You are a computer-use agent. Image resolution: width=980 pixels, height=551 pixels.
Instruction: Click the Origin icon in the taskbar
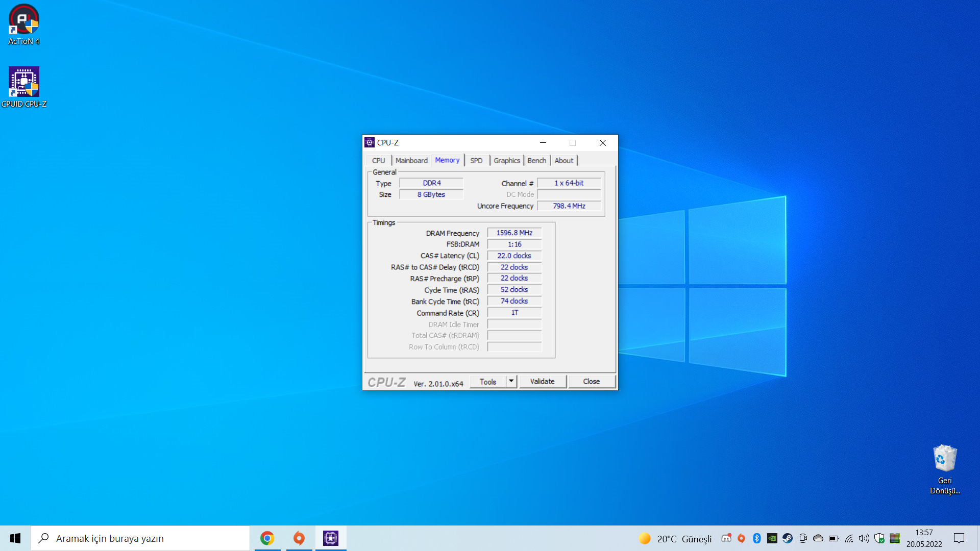point(299,538)
